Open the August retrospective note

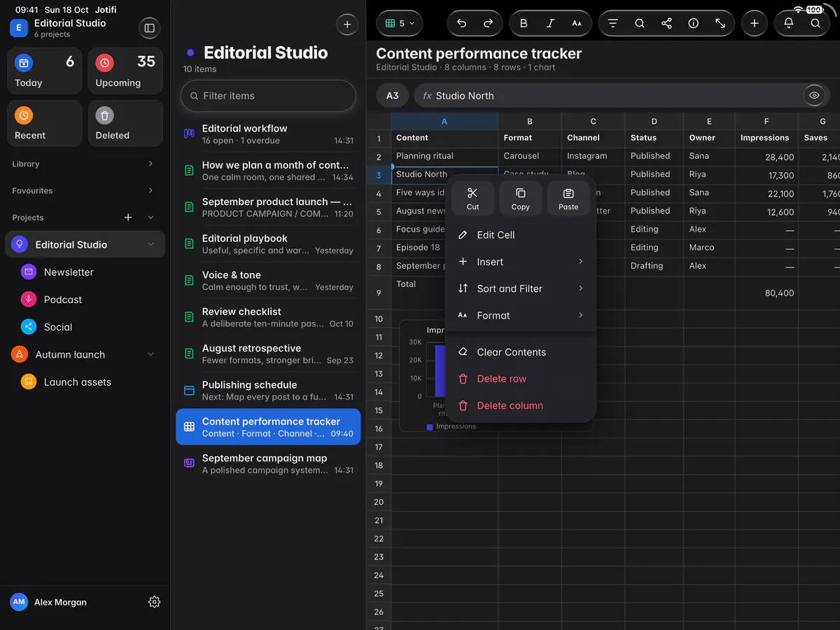click(268, 353)
